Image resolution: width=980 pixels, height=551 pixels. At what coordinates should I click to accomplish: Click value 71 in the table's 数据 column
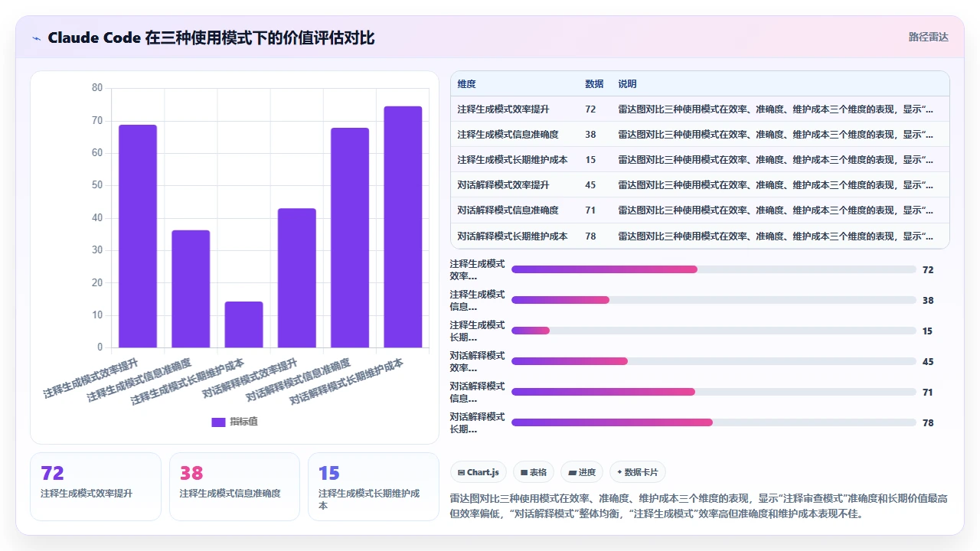point(590,210)
